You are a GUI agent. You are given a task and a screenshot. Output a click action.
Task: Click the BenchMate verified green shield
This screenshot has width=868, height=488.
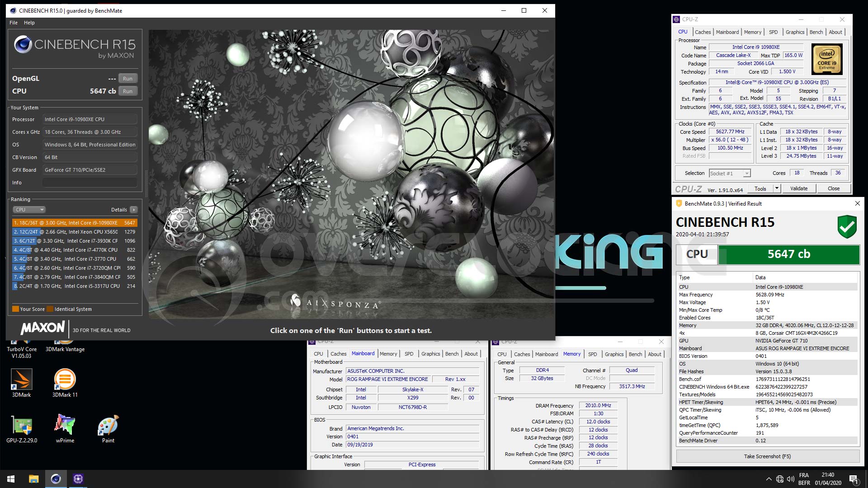(x=847, y=227)
